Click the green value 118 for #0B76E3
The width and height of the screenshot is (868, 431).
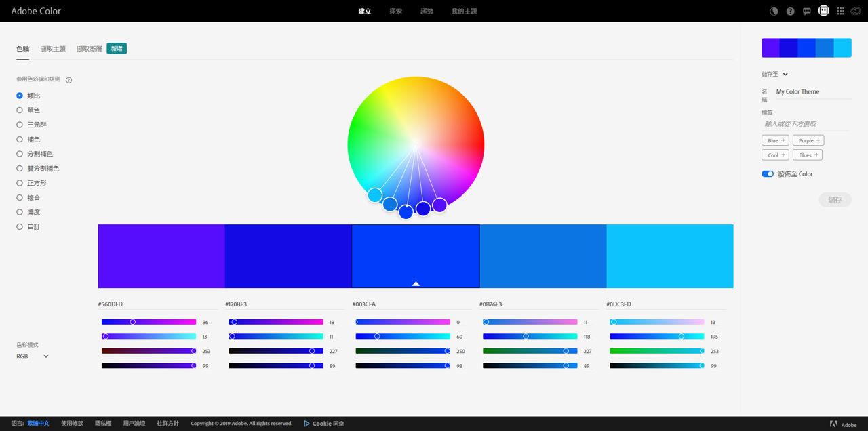coord(587,337)
